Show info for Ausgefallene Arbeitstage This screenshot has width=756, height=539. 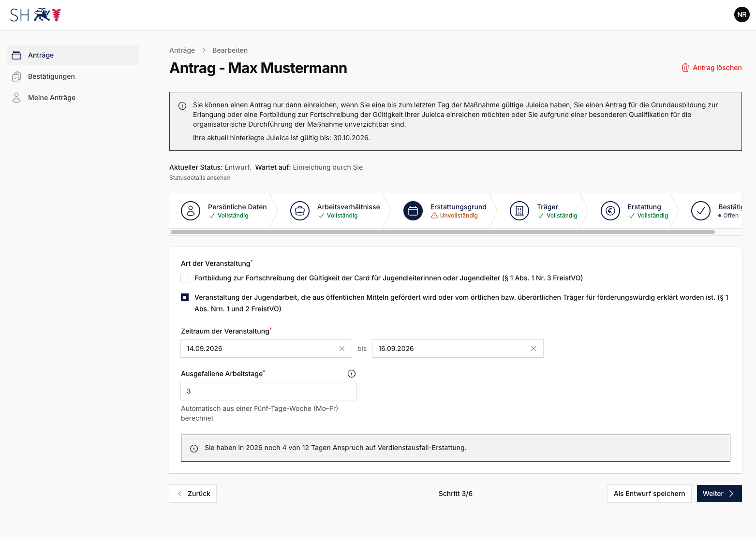click(x=352, y=374)
